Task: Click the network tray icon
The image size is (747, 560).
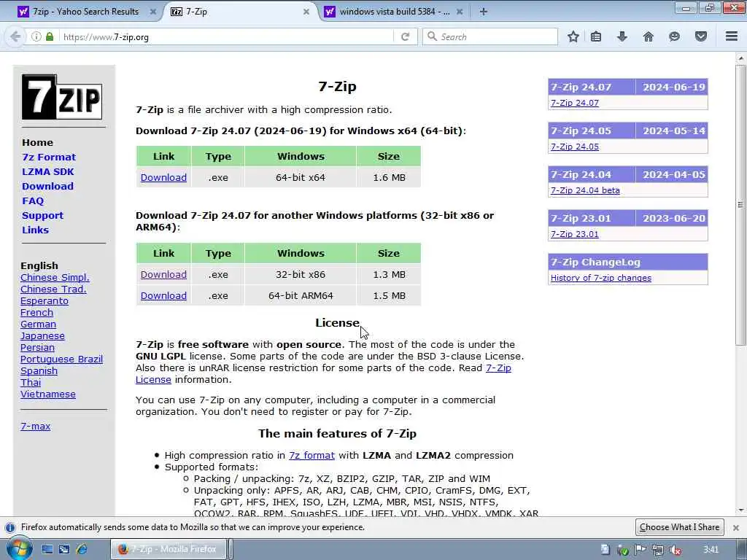Action: coord(657,550)
